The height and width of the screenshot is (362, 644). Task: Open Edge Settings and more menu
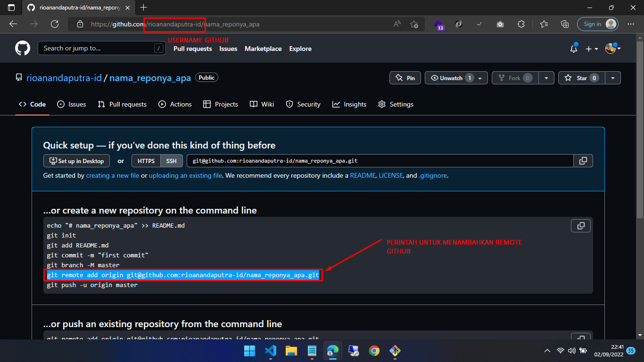[631, 24]
